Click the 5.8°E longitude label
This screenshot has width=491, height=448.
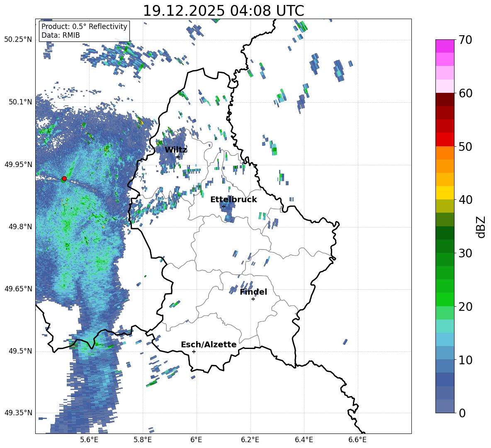tap(143, 440)
